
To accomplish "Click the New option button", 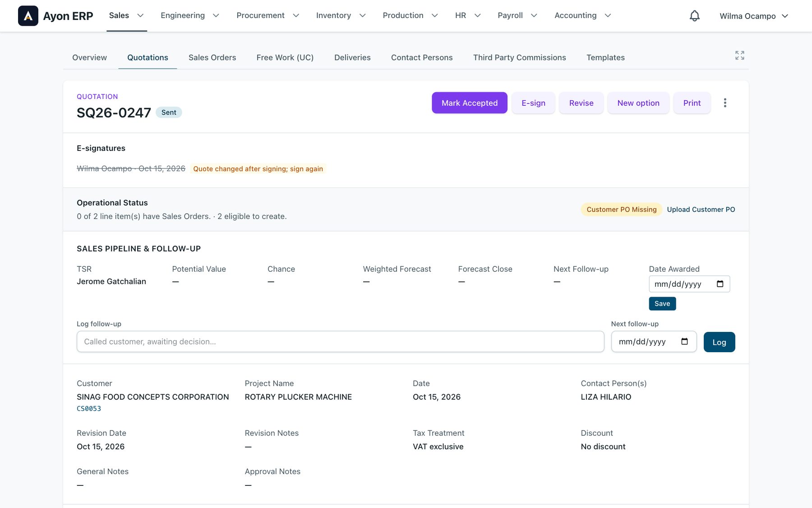I will pyautogui.click(x=638, y=103).
